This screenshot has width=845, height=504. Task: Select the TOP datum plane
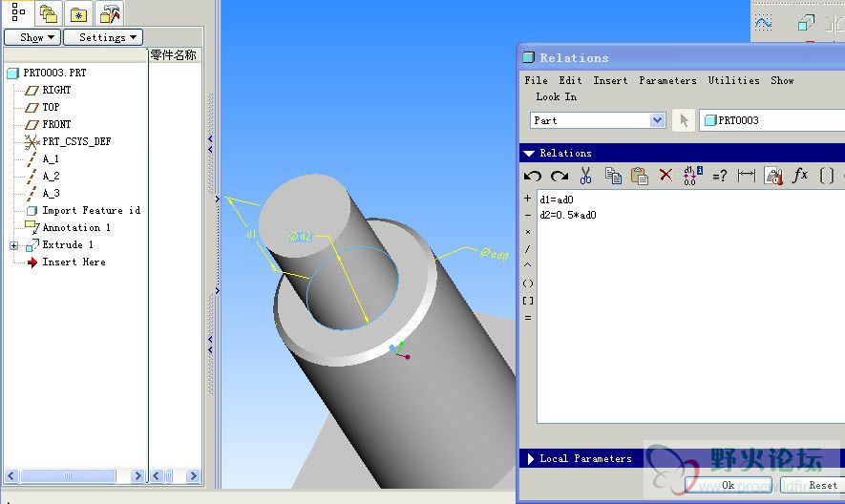click(51, 107)
